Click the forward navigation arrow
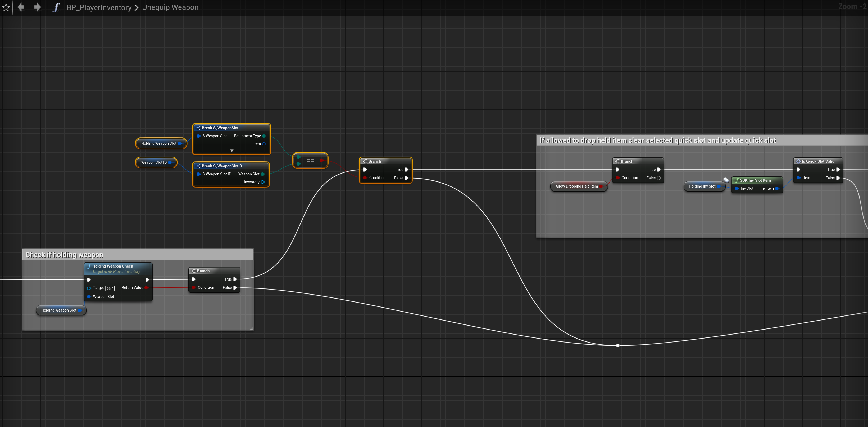Image resolution: width=868 pixels, height=427 pixels. pos(37,7)
